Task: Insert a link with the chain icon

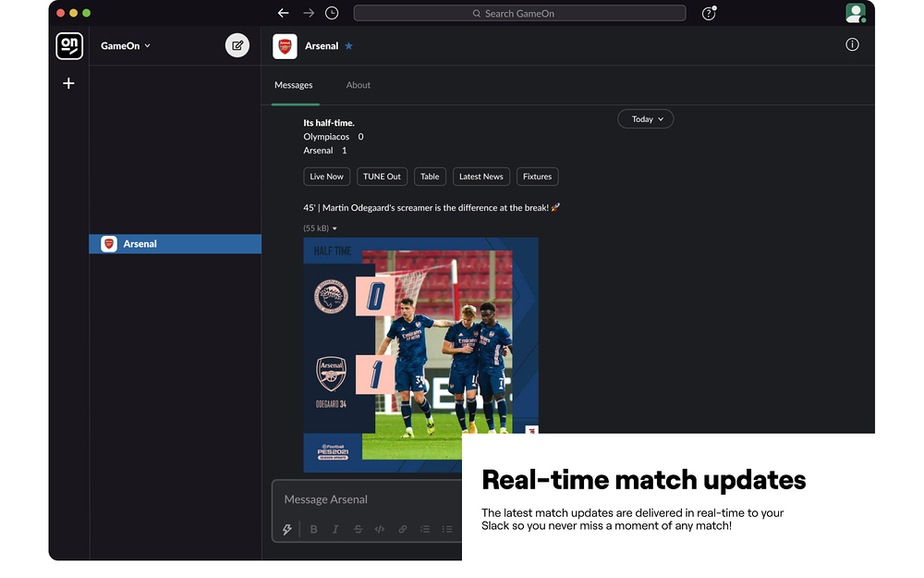Action: click(403, 529)
